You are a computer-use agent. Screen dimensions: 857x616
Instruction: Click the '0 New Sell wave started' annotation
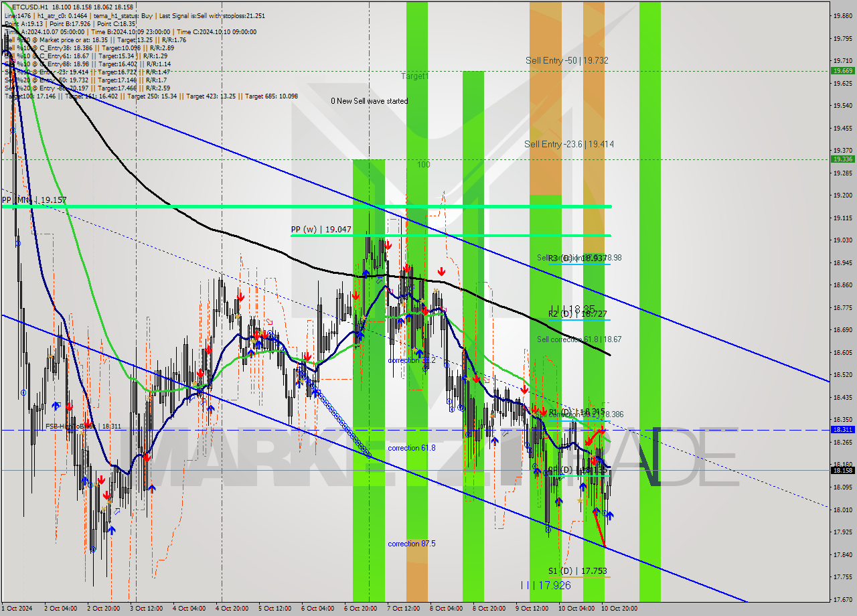pos(369,101)
